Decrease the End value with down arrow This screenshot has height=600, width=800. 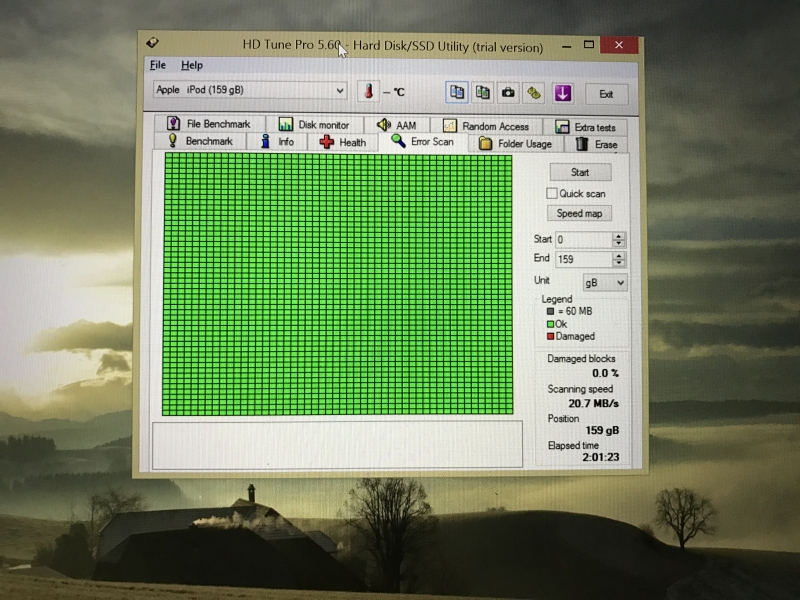(619, 263)
